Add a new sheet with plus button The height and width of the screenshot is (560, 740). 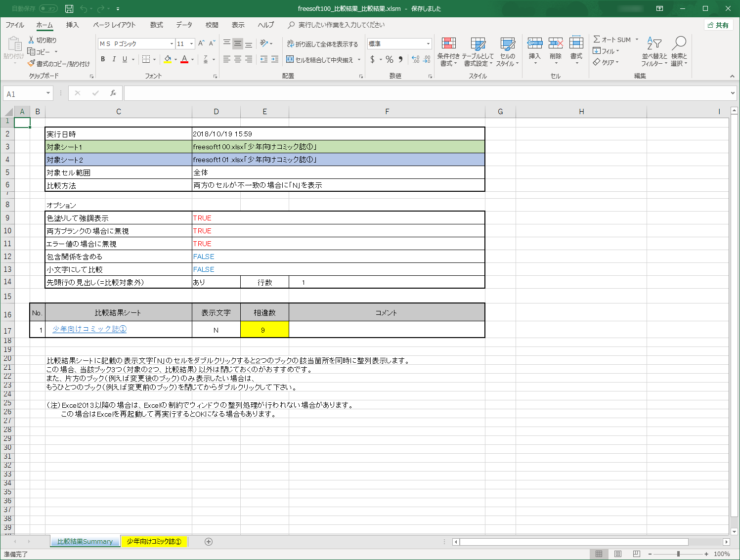coord(209,542)
